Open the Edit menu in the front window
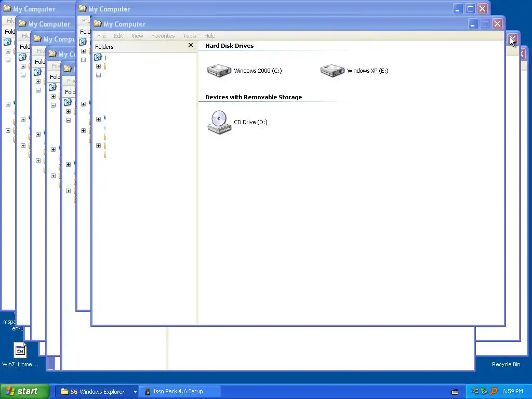This screenshot has height=399, width=532. pyautogui.click(x=118, y=36)
